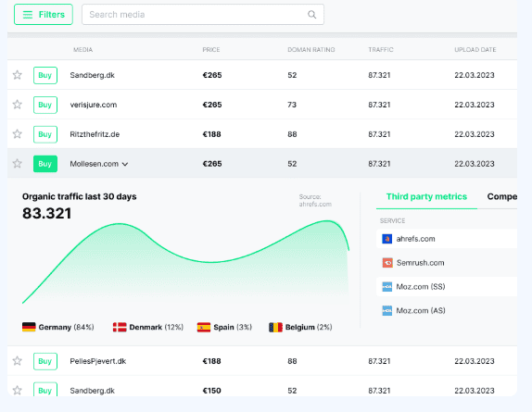Screen dimensions: 532x412
Task: Click the Spain flag icon
Action: (204, 328)
